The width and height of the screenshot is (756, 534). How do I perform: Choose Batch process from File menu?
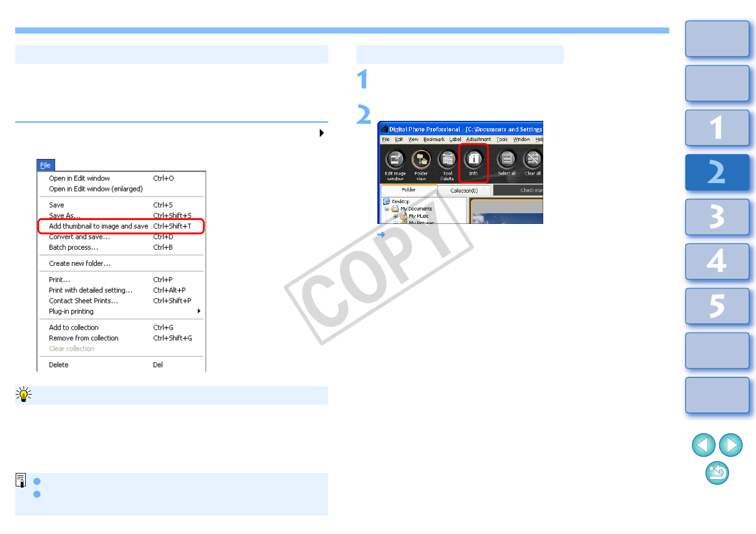click(x=73, y=247)
